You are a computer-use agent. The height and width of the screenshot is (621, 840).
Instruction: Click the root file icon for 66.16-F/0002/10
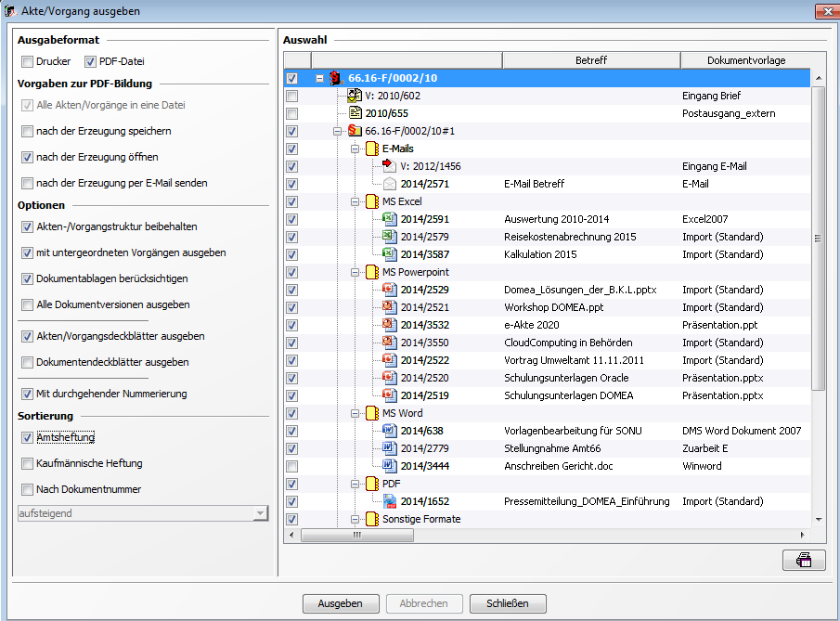pyautogui.click(x=336, y=79)
